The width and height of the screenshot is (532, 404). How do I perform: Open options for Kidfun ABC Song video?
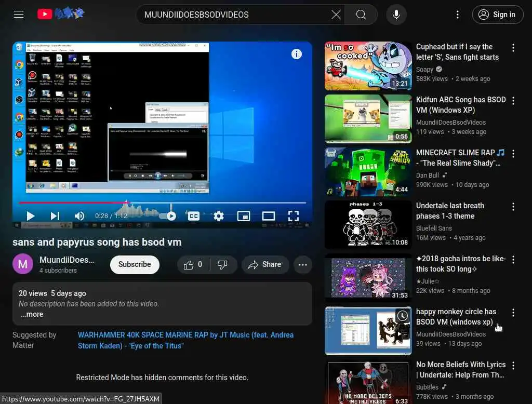click(x=513, y=101)
